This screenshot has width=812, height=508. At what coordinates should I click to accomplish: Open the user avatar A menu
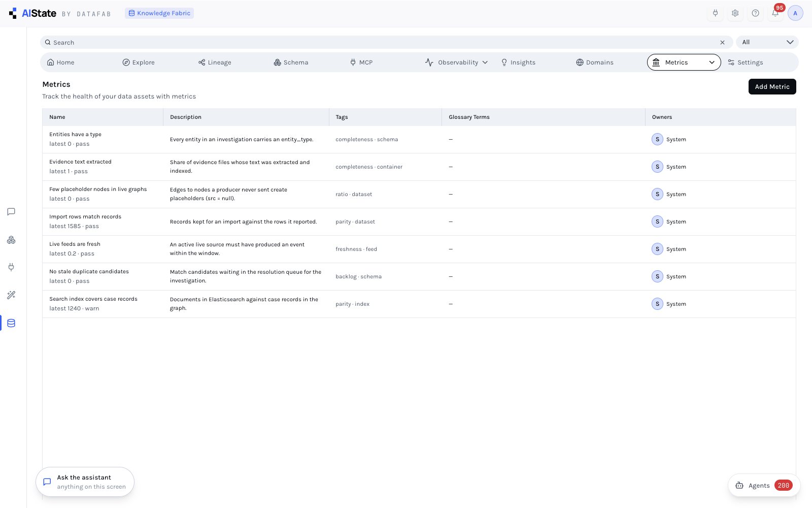[x=795, y=13]
